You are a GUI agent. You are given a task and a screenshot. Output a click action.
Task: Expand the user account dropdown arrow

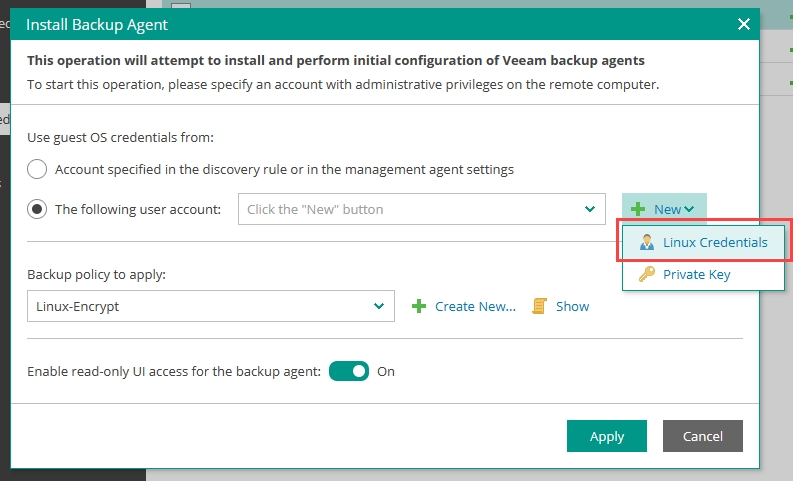pyautogui.click(x=590, y=209)
